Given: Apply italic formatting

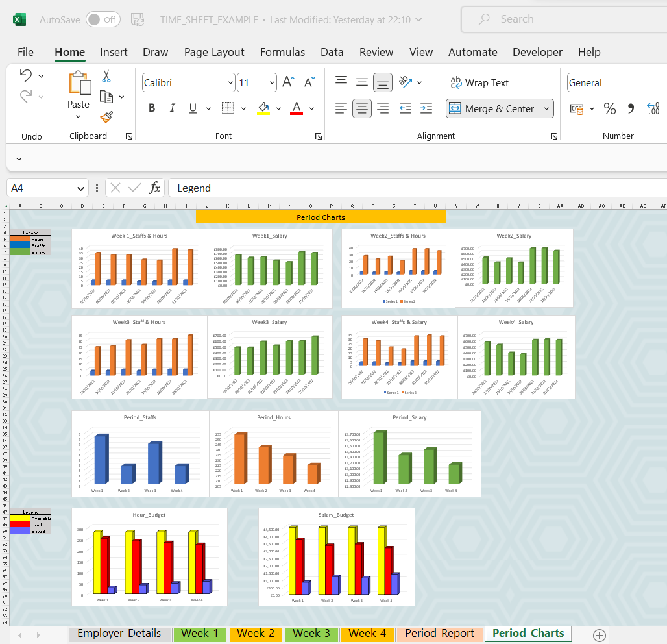Looking at the screenshot, I should click(172, 108).
